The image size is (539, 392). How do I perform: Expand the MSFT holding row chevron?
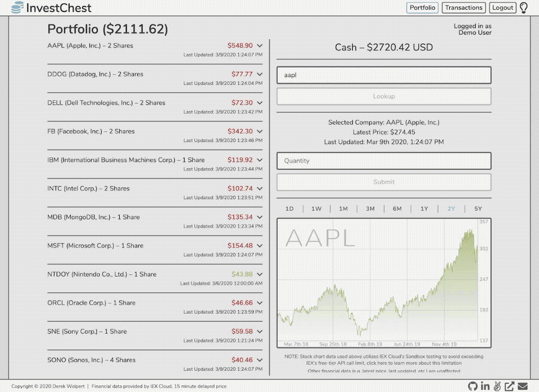click(x=260, y=246)
